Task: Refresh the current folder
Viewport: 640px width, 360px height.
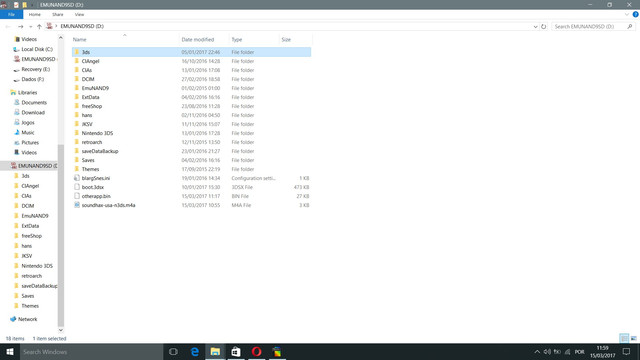Action: (x=544, y=27)
